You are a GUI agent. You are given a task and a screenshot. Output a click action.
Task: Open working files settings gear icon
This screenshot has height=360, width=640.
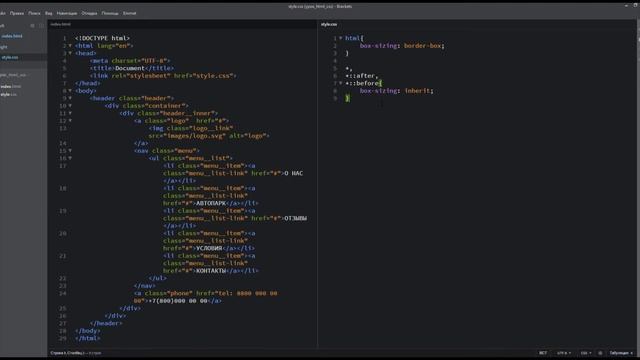tap(33, 25)
